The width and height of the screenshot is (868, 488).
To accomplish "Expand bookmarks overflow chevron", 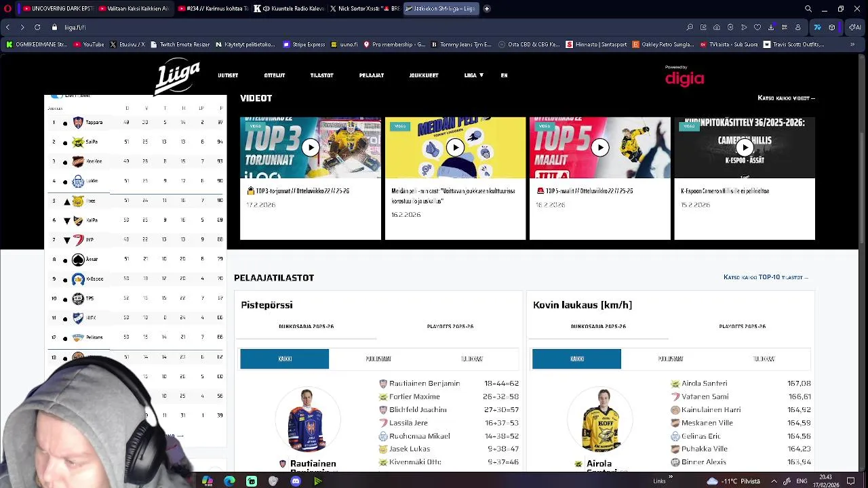I will click(852, 45).
